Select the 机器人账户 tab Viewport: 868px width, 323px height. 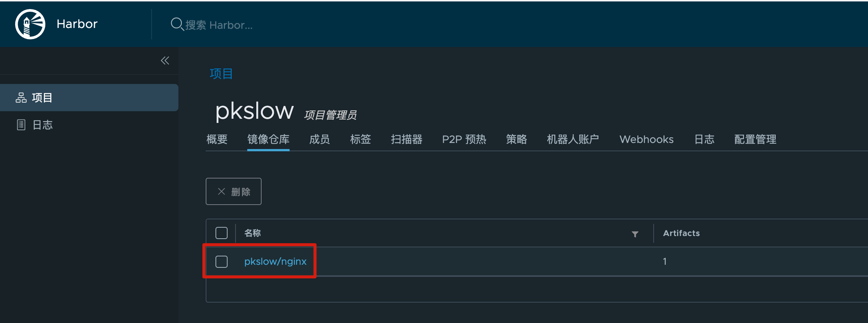pos(573,139)
